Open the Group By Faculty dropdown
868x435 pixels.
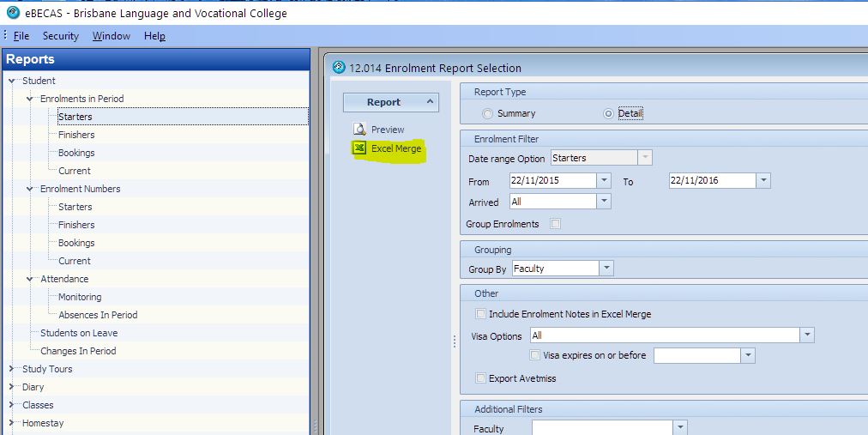606,269
